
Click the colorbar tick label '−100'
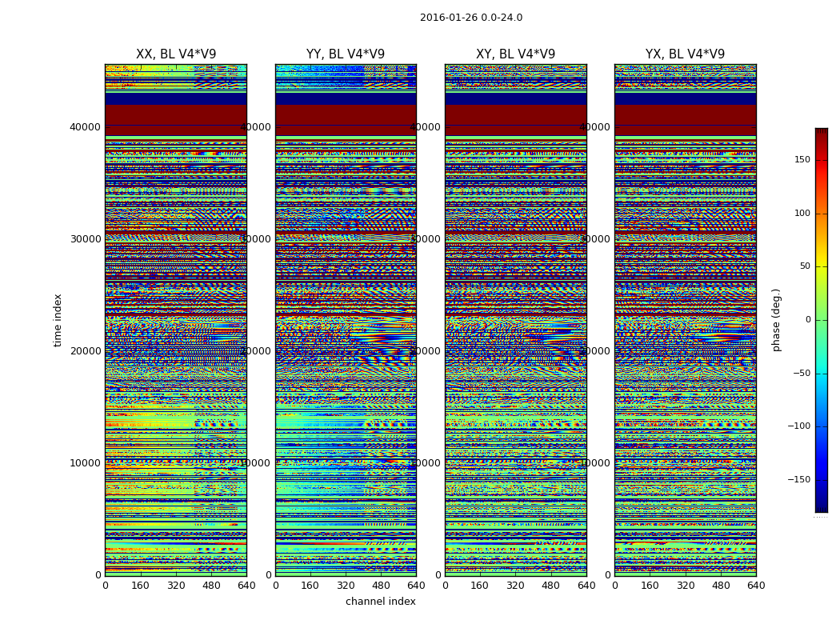797,426
